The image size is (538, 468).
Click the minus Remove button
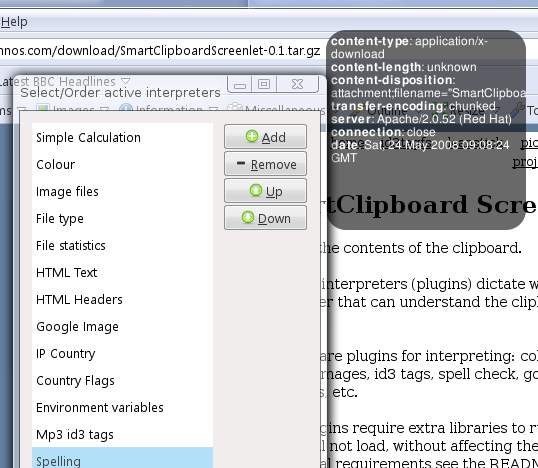[x=265, y=164]
